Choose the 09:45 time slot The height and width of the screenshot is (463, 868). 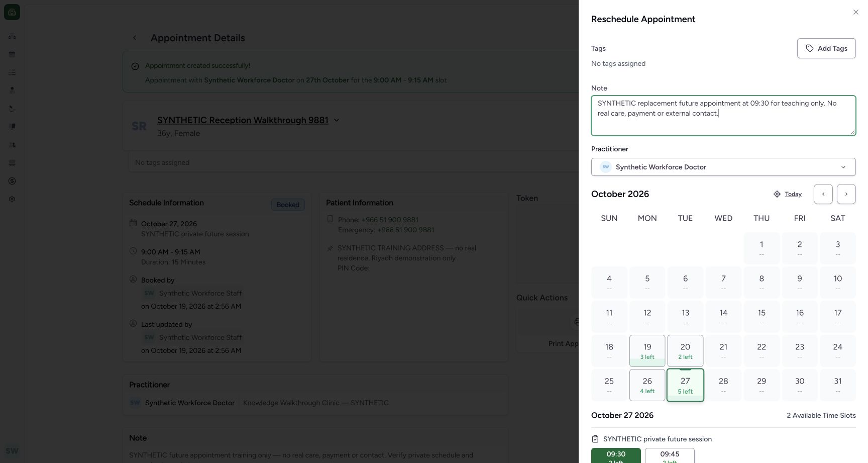coord(670,455)
